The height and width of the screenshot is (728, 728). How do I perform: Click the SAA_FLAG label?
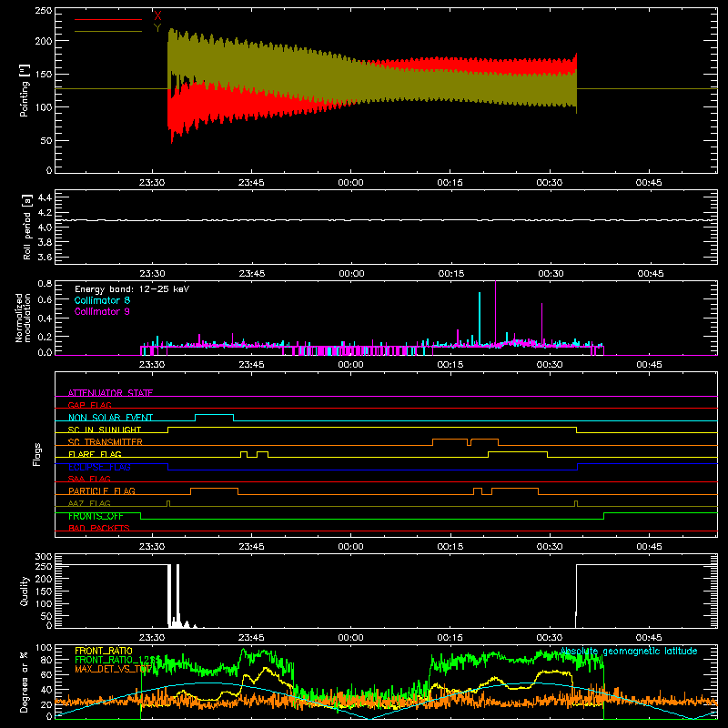[89, 479]
